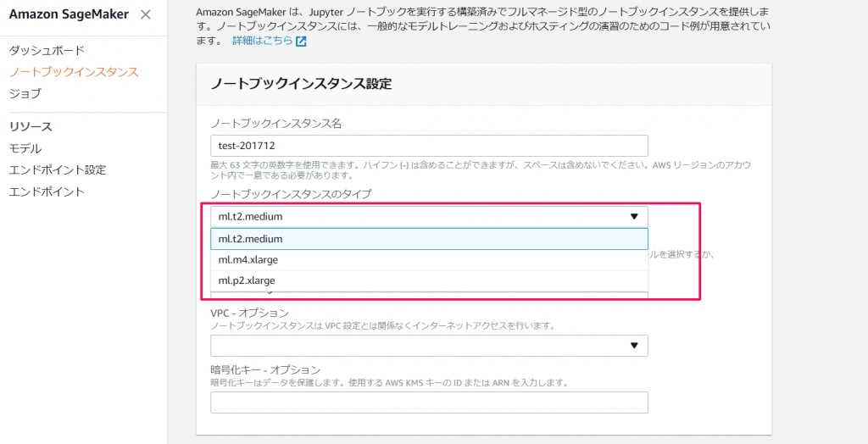
Task: Open エンドポイント設定 in the sidebar
Action: (x=58, y=170)
